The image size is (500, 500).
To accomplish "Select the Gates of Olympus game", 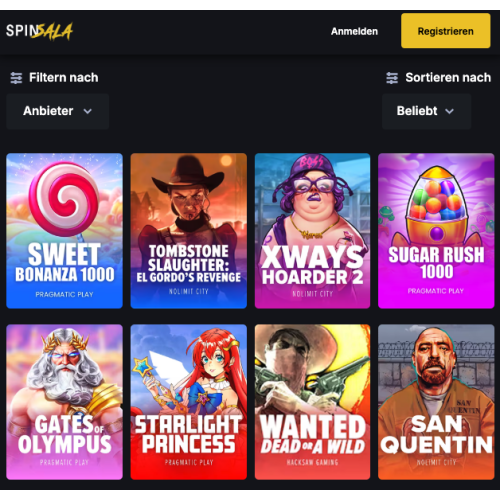I will (64, 402).
